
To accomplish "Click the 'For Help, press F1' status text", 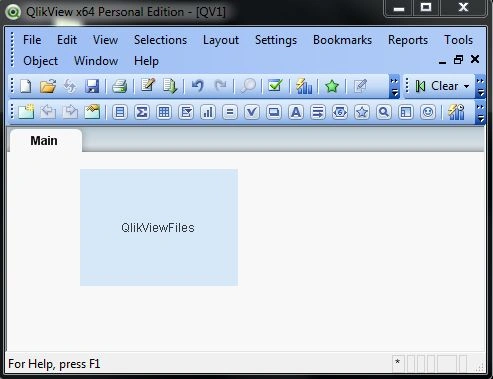I will (54, 364).
